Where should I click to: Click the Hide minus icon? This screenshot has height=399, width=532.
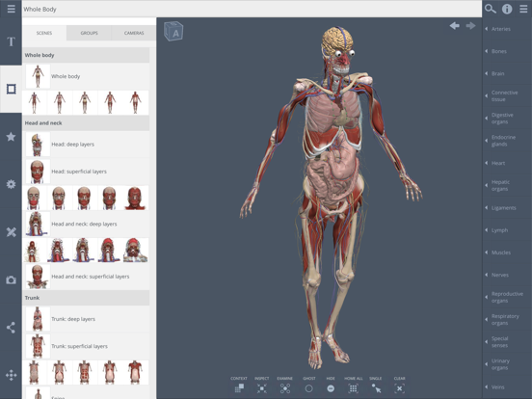(331, 388)
